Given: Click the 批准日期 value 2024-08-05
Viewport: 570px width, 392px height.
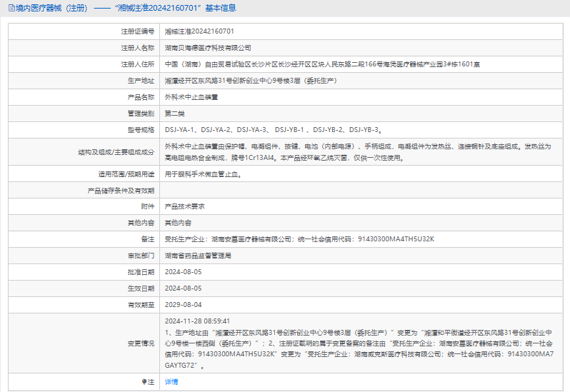Looking at the screenshot, I should pos(183,272).
